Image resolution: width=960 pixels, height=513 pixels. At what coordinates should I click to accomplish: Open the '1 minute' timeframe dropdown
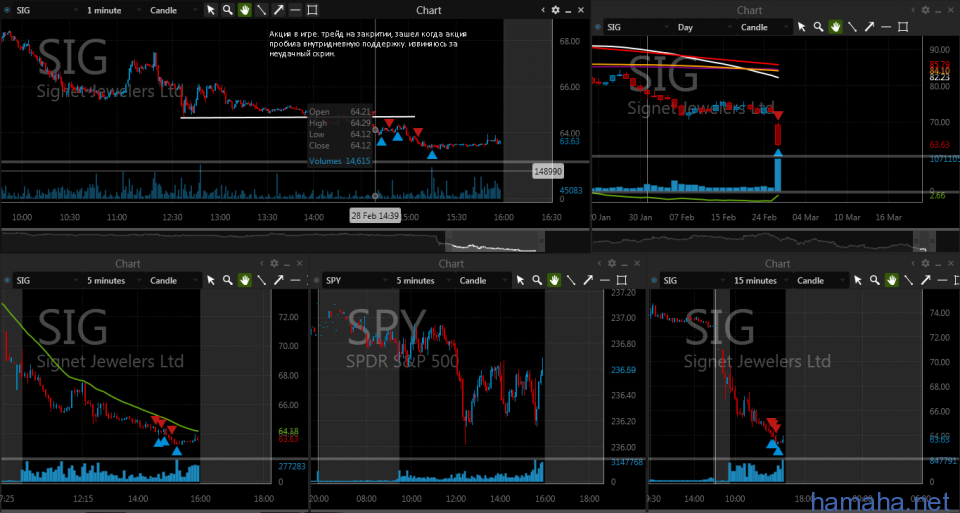pyautogui.click(x=114, y=10)
